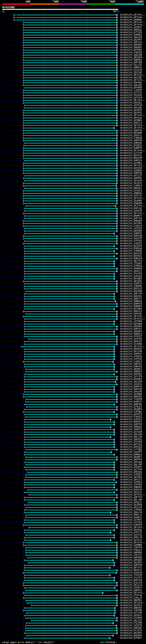The image size is (146, 644).
Task: Open hit UniRef100_B4DMN1
Action: [x=131, y=20]
